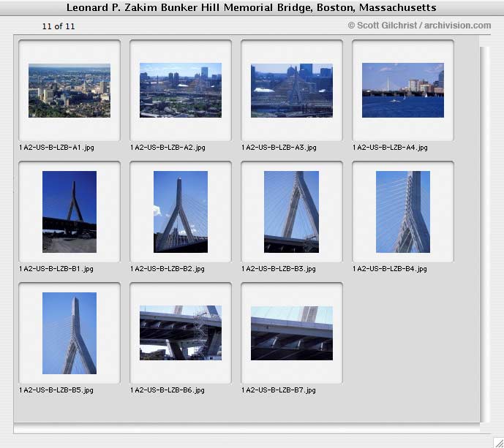Click filename label 1A2-US-B-LZB-B3.jpg

pyautogui.click(x=279, y=269)
